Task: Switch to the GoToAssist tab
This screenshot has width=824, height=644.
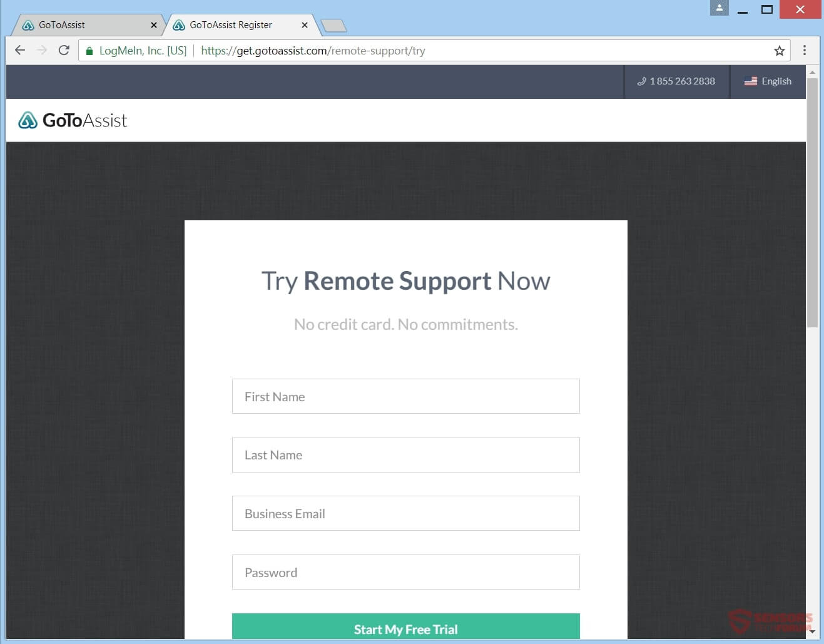Action: [x=81, y=25]
